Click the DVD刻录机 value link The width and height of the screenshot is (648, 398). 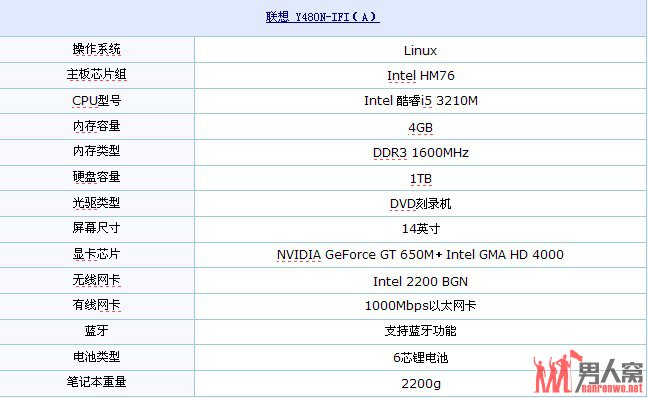(x=420, y=203)
